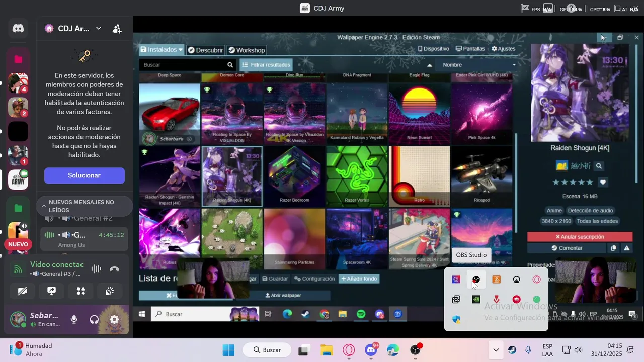Set the five-star rating for Raiden Shogun
This screenshot has height=362, width=644.
click(590, 182)
